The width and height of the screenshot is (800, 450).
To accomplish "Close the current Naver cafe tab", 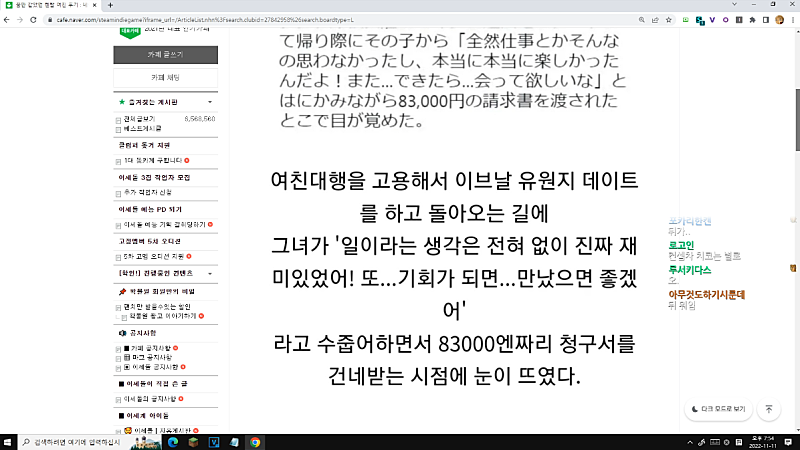I will coord(94,5).
